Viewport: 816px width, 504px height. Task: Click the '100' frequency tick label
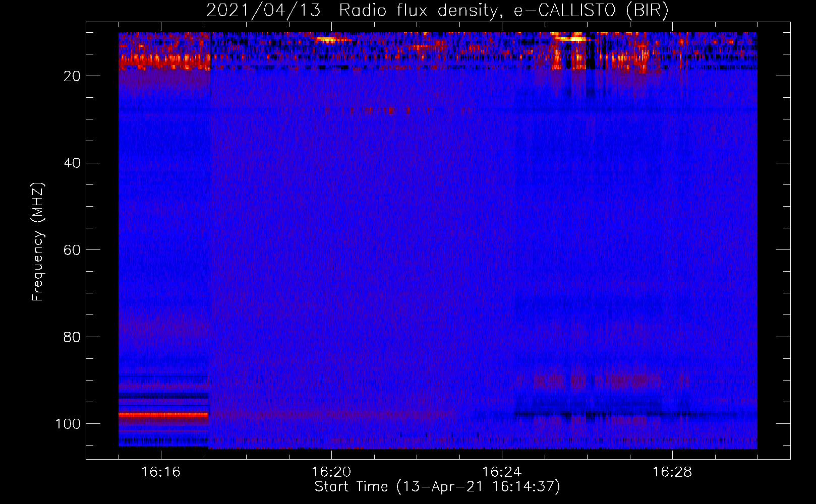68,424
